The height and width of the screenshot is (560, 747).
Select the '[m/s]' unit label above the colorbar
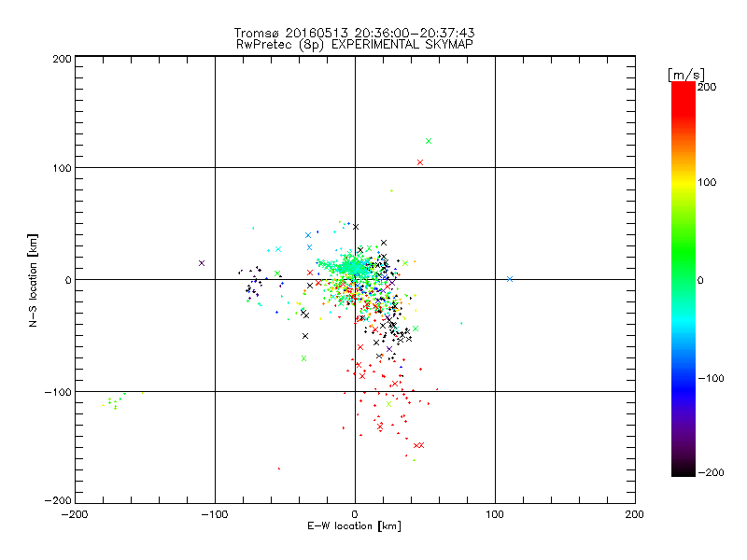coord(686,75)
